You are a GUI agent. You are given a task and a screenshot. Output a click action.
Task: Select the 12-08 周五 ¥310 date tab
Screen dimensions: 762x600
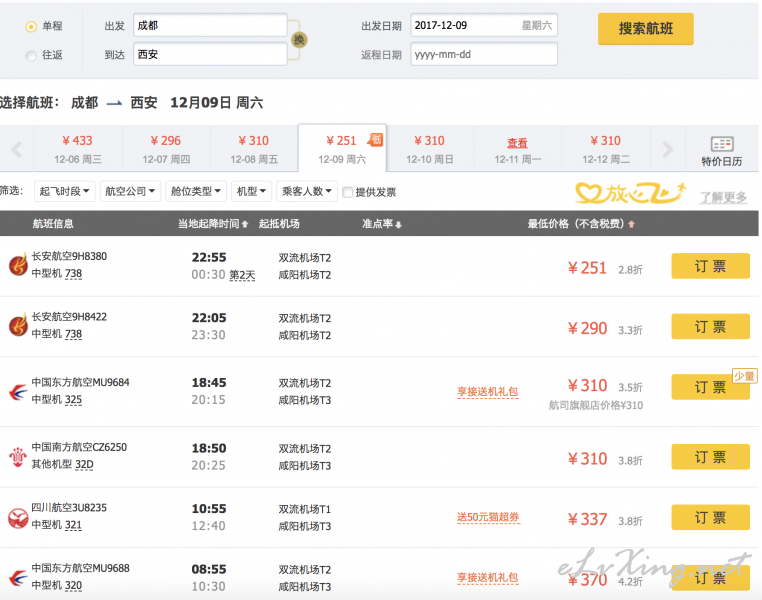tap(254, 149)
